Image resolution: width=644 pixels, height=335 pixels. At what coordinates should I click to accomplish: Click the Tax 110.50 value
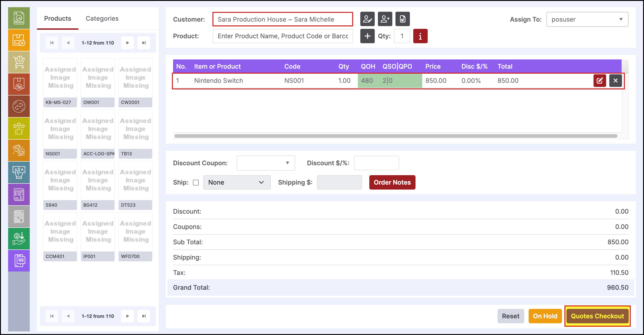point(619,273)
